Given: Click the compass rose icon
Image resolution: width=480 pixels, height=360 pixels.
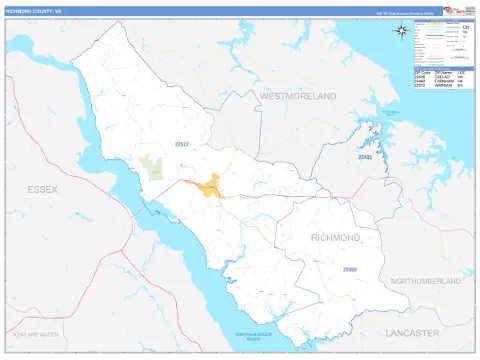Looking at the screenshot, I should 401,31.
